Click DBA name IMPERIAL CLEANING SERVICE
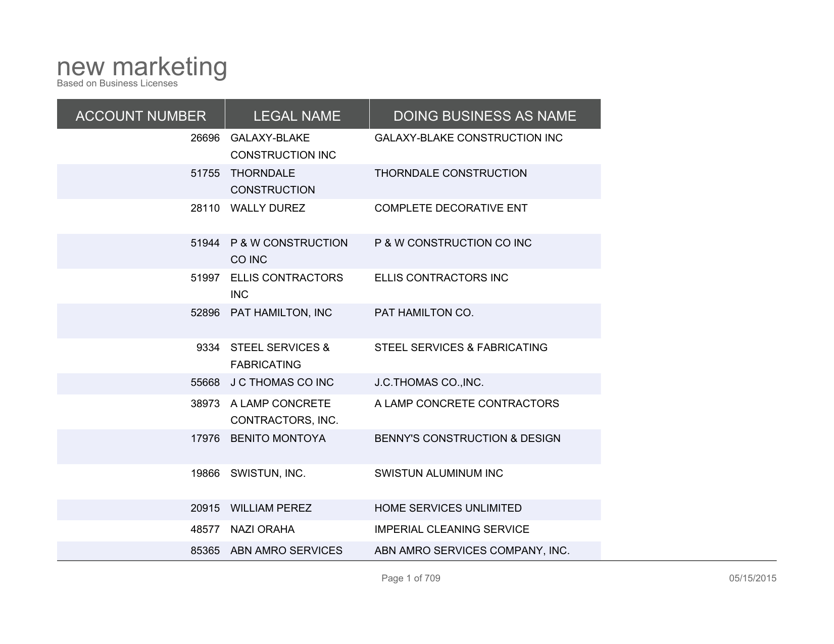This screenshot has height=644, width=834. [452, 529]
